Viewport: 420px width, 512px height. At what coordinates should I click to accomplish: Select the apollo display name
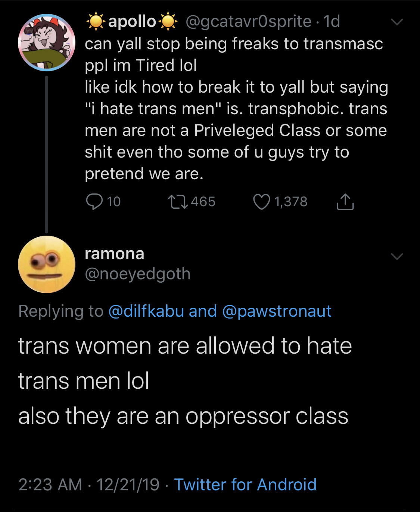pyautogui.click(x=132, y=22)
